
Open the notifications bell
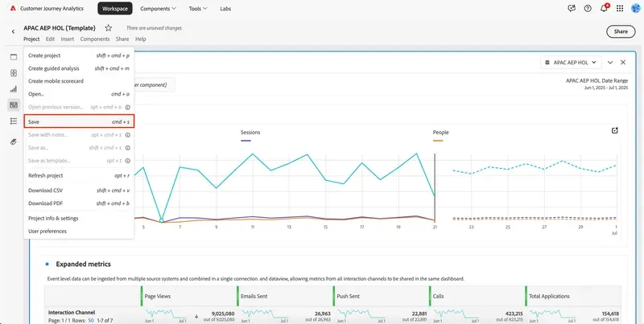pos(604,8)
